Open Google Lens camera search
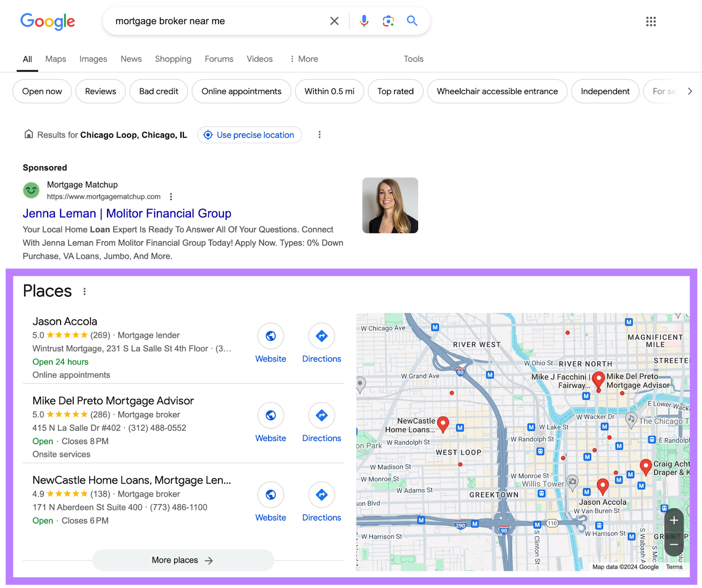 [387, 21]
